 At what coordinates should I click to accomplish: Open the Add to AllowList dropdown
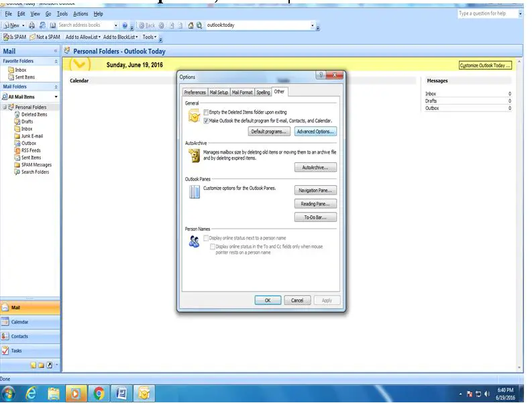83,37
